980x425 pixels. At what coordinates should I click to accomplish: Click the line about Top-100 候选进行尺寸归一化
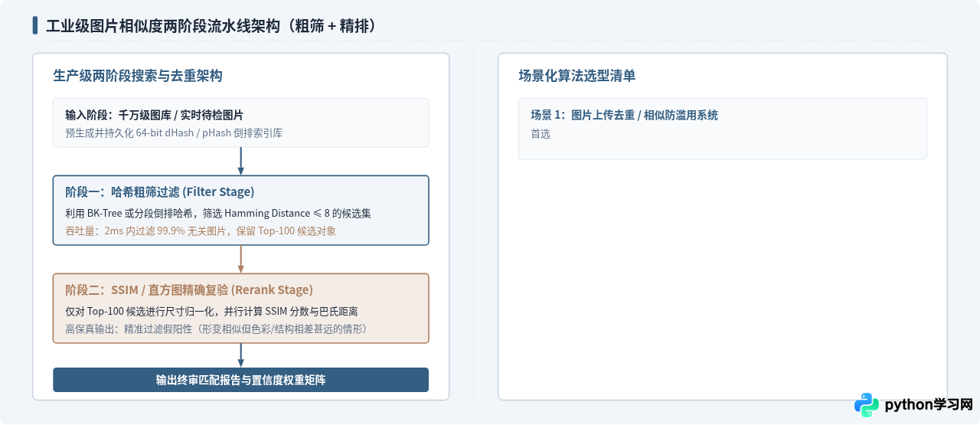click(x=212, y=311)
